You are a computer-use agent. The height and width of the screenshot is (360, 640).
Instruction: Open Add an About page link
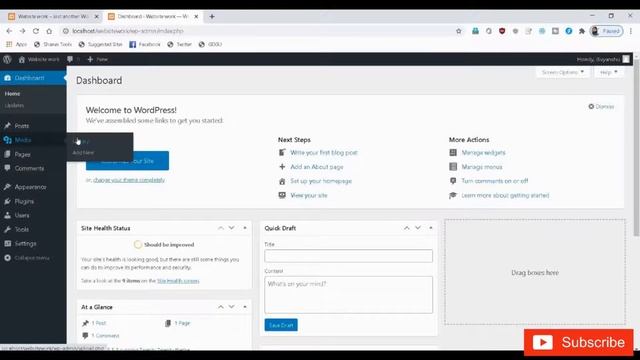317,167
